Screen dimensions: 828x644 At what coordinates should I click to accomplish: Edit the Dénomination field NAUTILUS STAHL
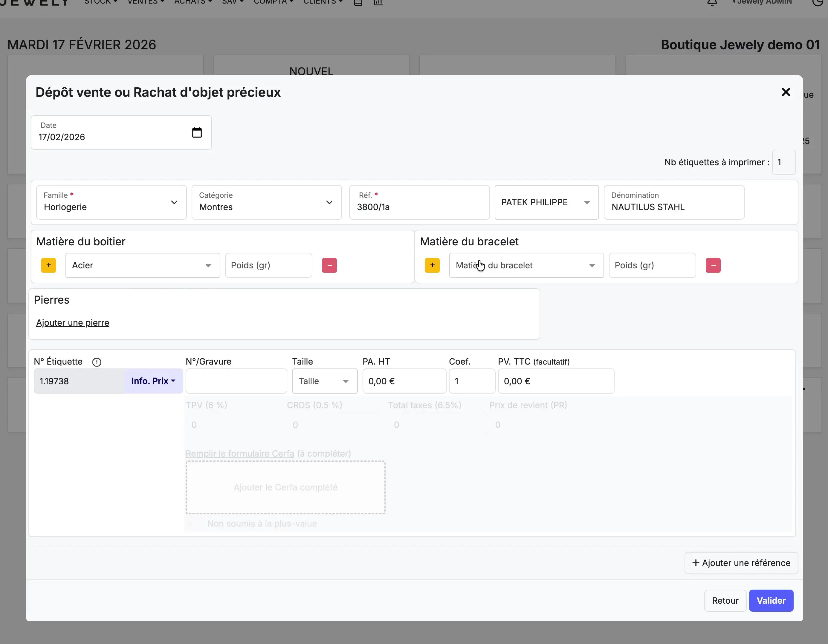tap(674, 202)
